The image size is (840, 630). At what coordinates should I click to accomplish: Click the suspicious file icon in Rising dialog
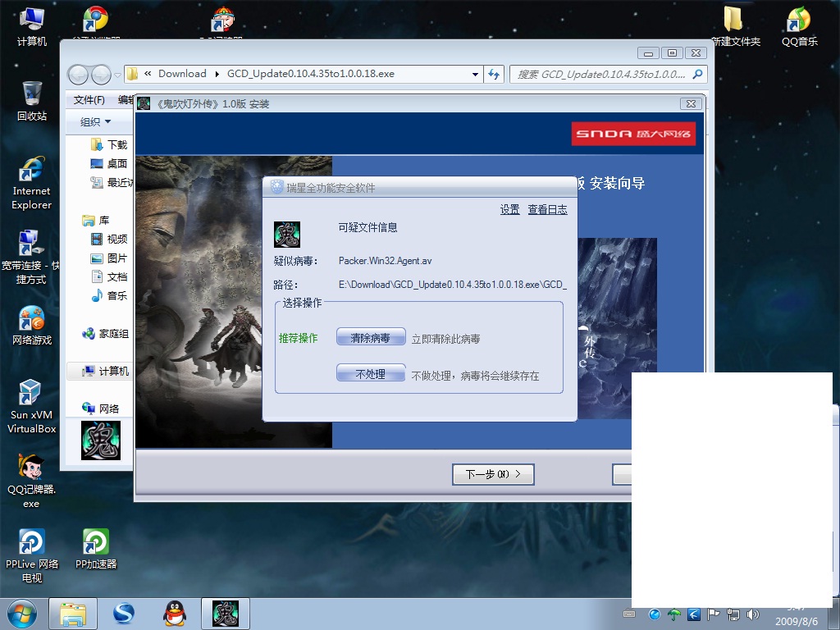point(286,235)
